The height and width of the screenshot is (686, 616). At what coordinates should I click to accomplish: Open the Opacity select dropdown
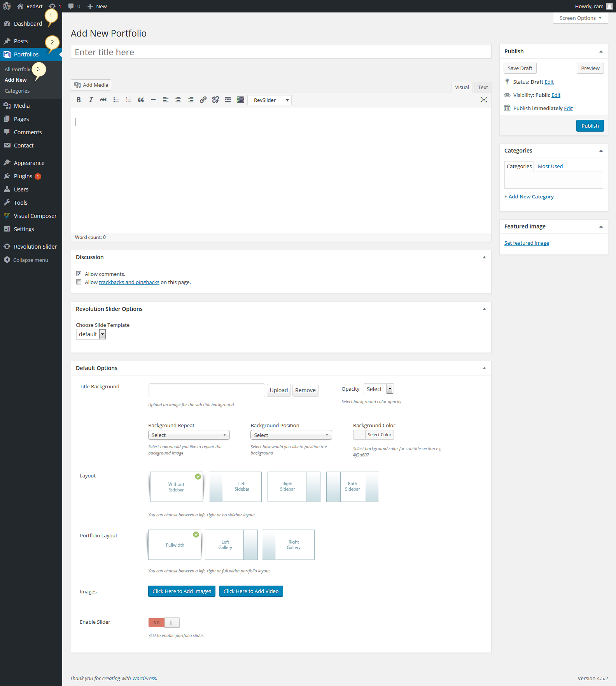coord(378,389)
